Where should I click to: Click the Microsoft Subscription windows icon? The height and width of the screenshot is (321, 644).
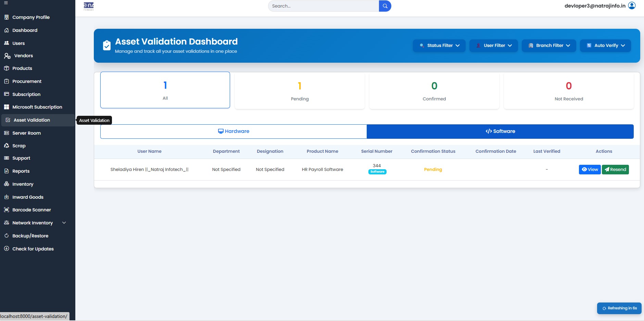7,107
